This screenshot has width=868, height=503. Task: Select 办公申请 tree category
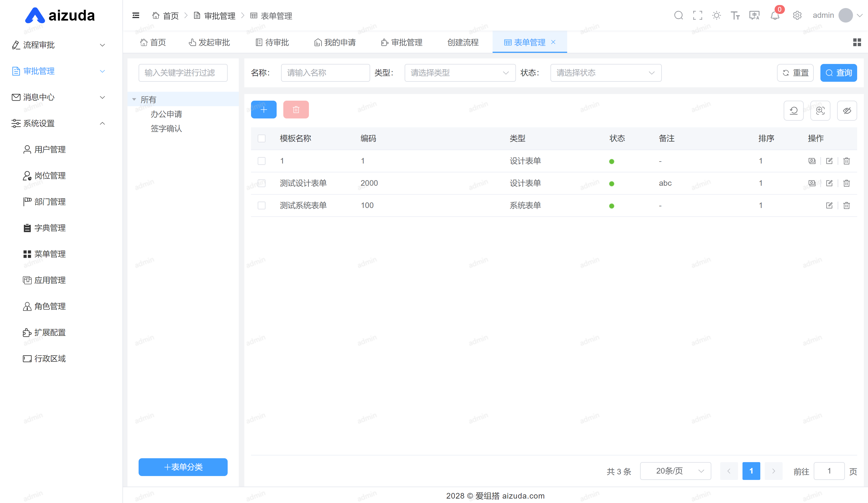[x=166, y=114]
